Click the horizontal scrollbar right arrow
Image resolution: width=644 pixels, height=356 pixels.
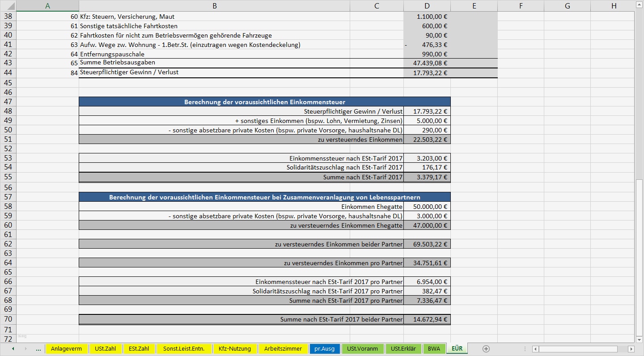[x=631, y=349]
